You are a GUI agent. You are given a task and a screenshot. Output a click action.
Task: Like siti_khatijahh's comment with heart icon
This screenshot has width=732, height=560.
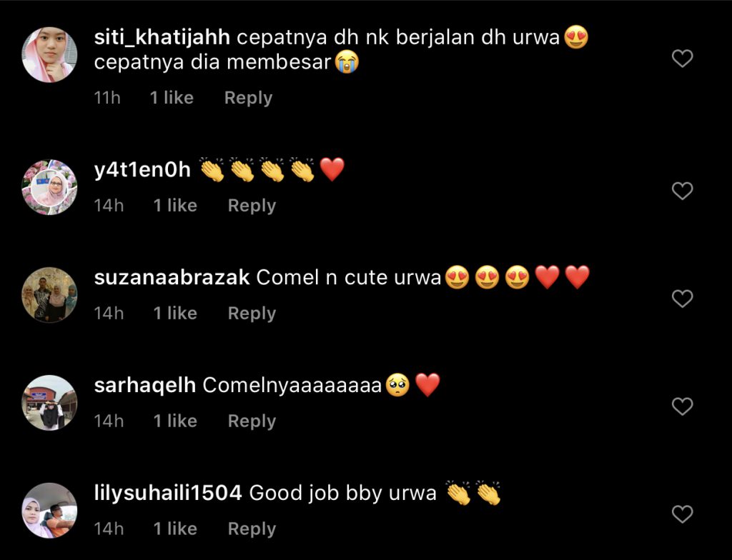coord(682,59)
